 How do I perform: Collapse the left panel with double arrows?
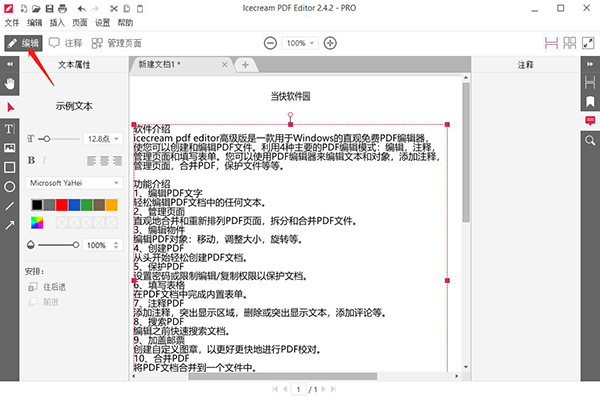pos(10,64)
